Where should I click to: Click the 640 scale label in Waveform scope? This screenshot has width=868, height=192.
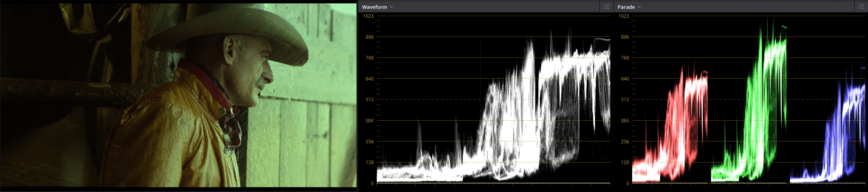click(369, 79)
